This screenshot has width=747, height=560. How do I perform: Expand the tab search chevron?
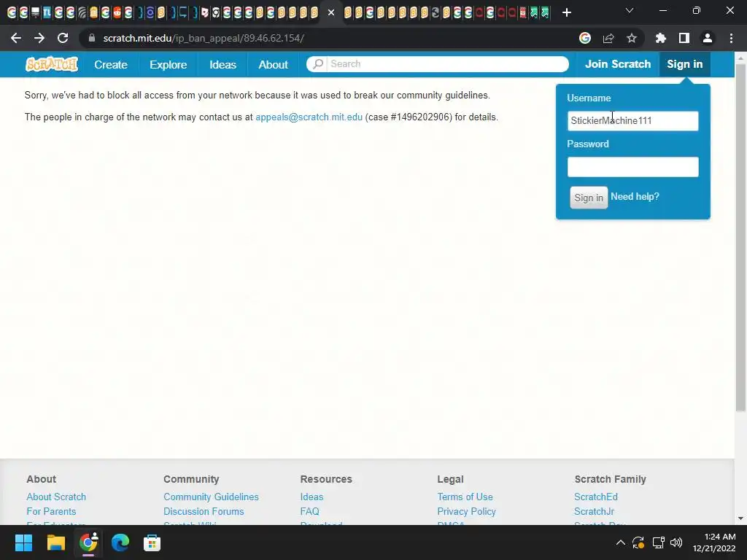click(x=630, y=10)
